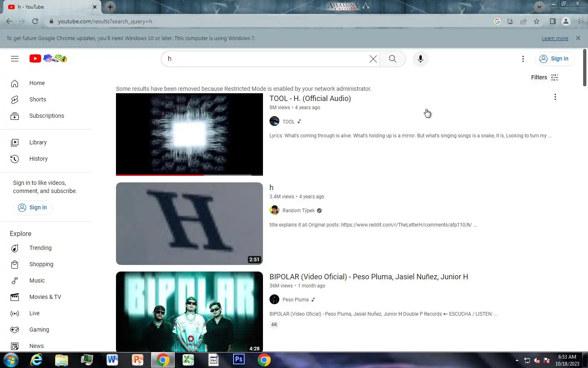Click the magnifying glass search button
Viewport: 588px width, 368px height.
(x=392, y=59)
